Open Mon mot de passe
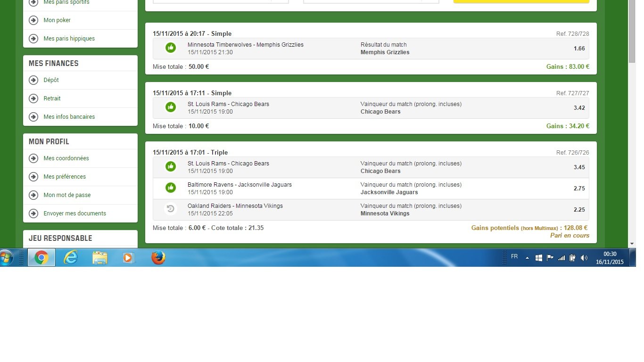Screen dimensions: 644x362 coord(67,195)
